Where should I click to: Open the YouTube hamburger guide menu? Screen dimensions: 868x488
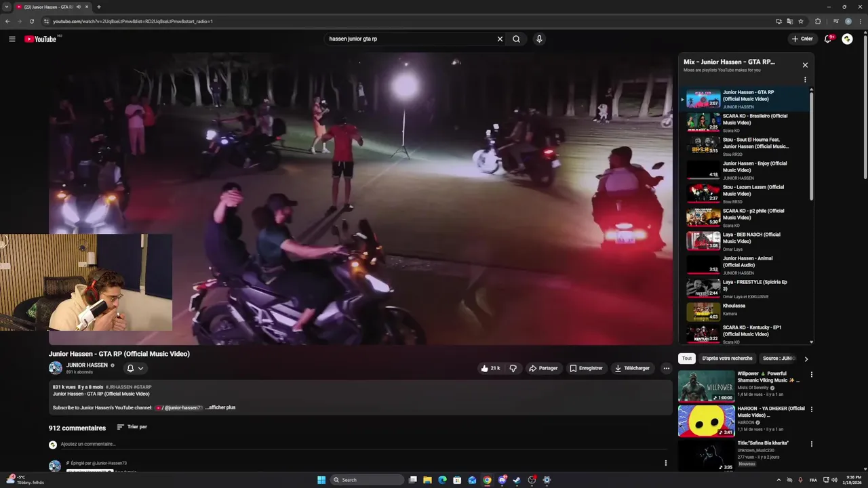point(12,39)
